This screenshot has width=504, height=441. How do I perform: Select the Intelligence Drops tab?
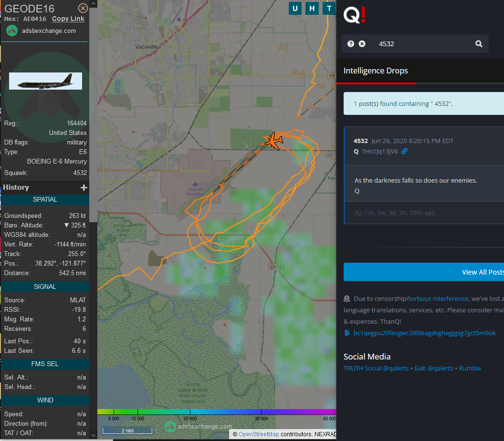click(376, 71)
